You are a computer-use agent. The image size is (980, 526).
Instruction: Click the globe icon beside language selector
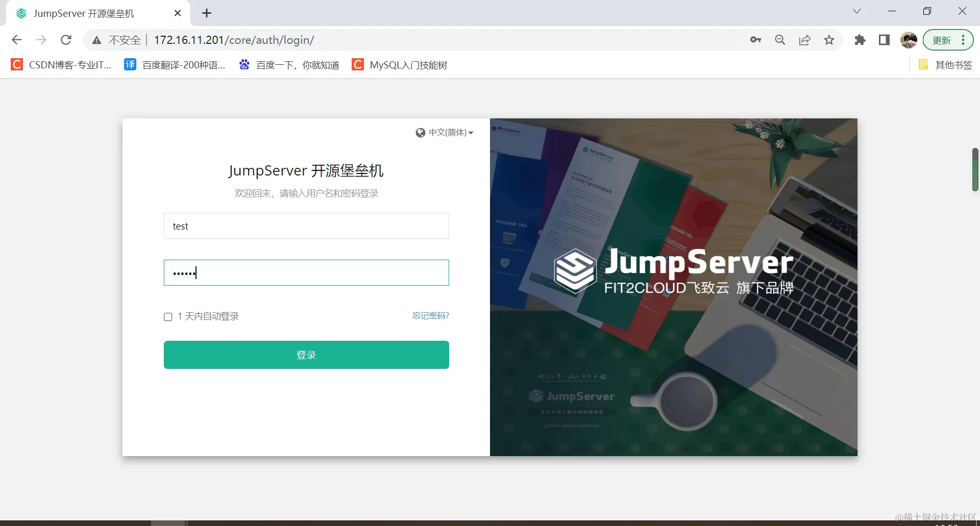420,133
